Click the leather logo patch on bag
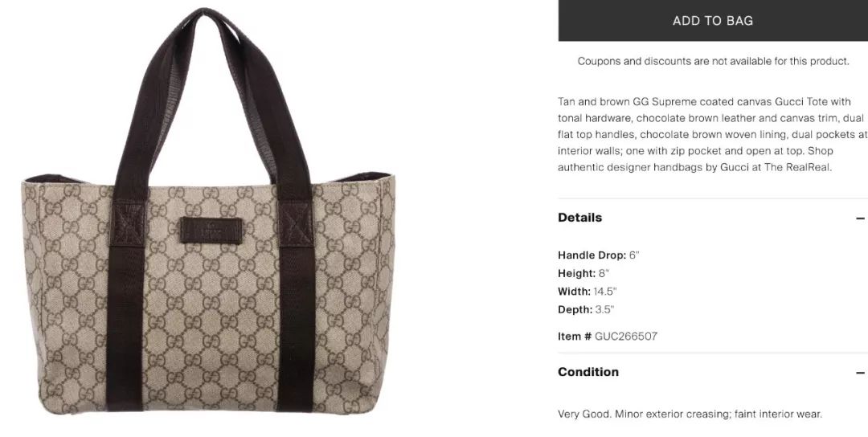This screenshot has width=868, height=437. point(211,231)
